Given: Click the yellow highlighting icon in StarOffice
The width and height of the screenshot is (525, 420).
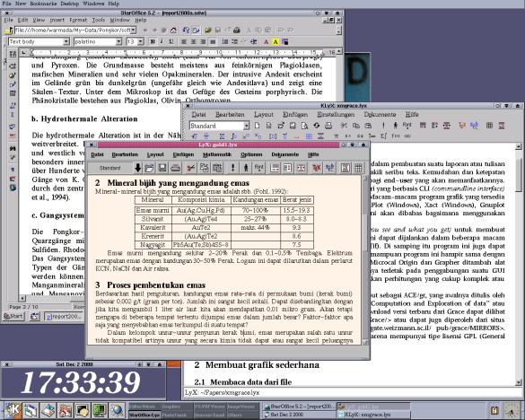Looking at the screenshot, I should 276,41.
